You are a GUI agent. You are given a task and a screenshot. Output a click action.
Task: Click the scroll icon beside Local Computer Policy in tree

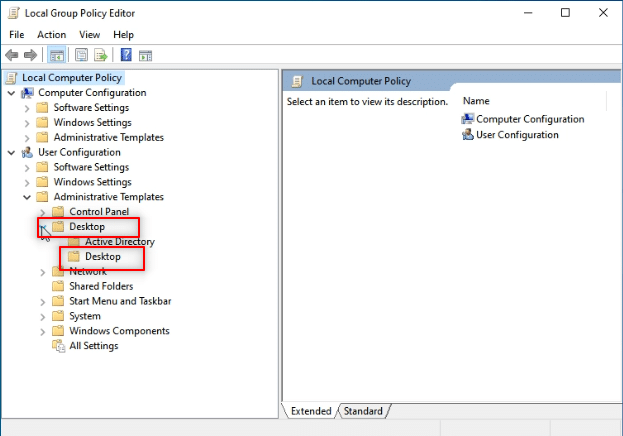(x=12, y=78)
